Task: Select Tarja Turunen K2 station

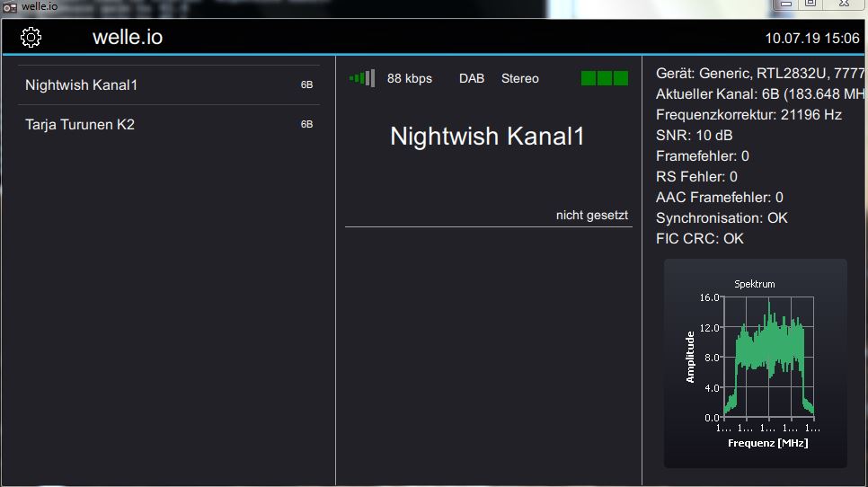Action: 80,125
